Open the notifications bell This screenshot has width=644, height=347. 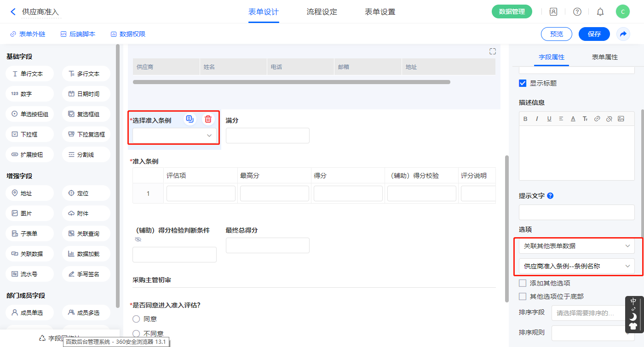pos(600,12)
